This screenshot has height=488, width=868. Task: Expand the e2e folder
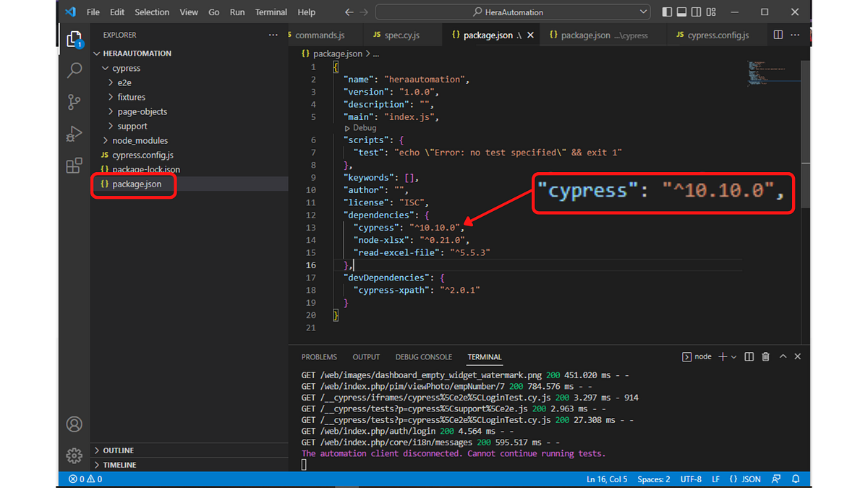click(x=124, y=82)
